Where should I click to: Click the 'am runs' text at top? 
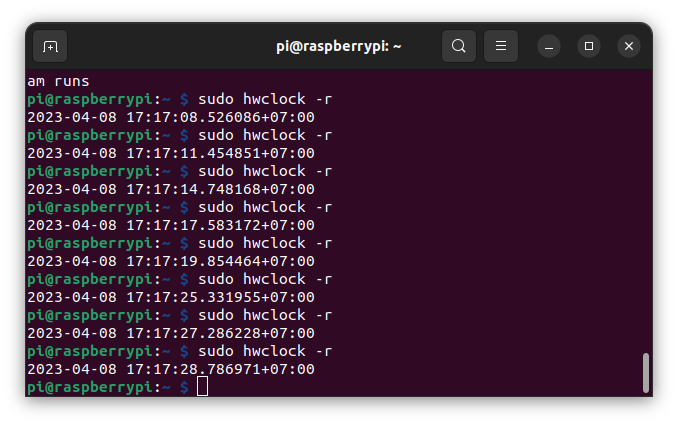58,81
